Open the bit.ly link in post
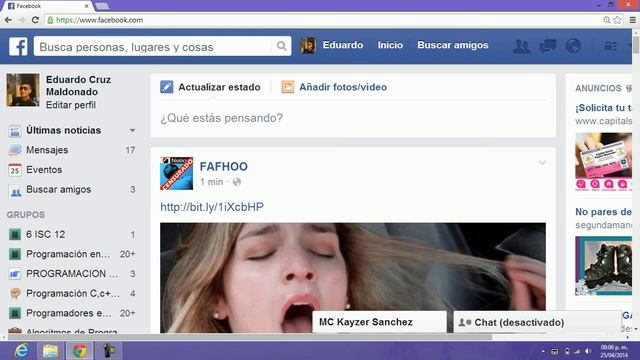640x360 pixels. pyautogui.click(x=212, y=207)
